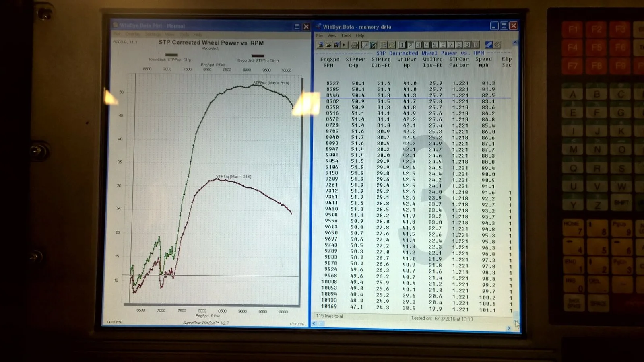This screenshot has width=644, height=362.
Task: Click the blue striped toolbar icon
Action: 489,45
